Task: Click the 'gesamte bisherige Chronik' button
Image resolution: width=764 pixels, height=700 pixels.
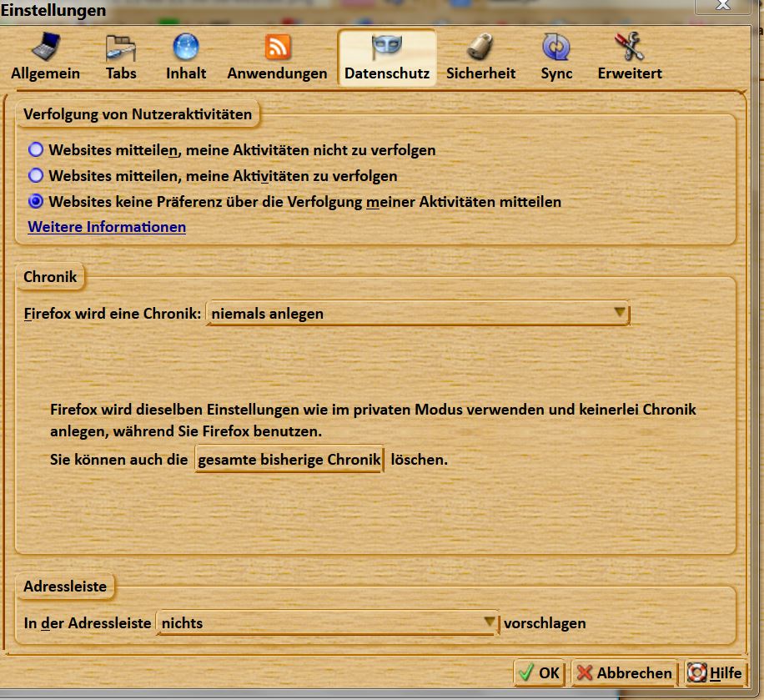Action: [289, 459]
